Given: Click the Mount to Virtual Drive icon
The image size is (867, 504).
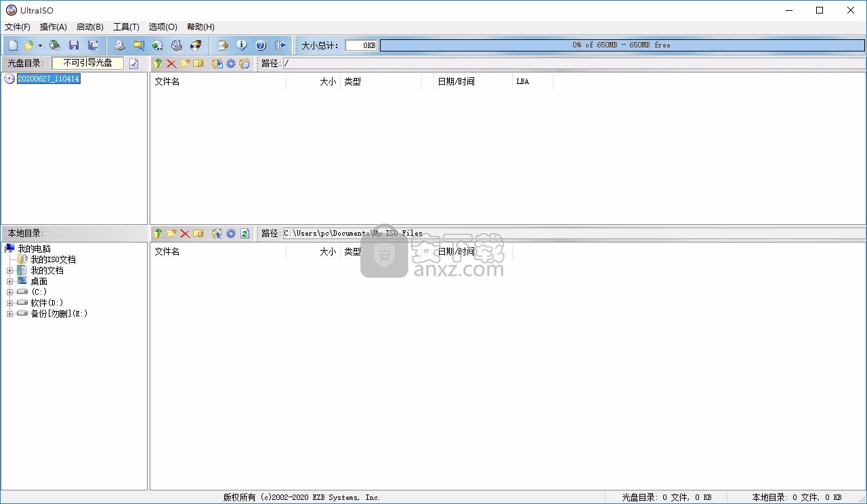Looking at the screenshot, I should coord(177,45).
